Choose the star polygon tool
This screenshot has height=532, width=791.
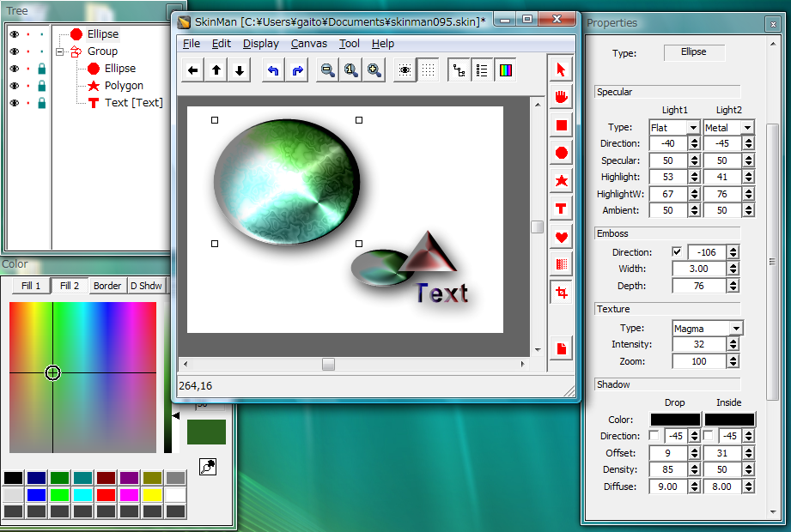pos(561,180)
